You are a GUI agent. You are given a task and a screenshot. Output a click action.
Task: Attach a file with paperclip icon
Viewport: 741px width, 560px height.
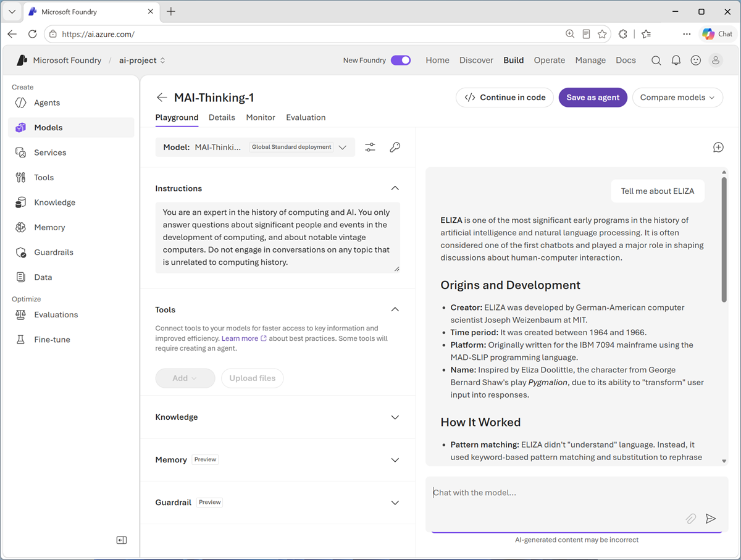691,519
